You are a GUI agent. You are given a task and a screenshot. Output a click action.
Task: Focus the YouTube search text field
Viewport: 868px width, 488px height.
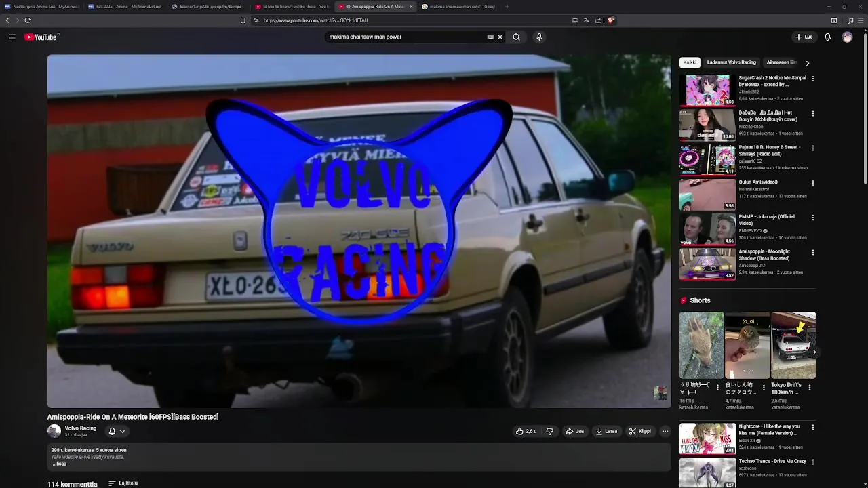click(406, 37)
